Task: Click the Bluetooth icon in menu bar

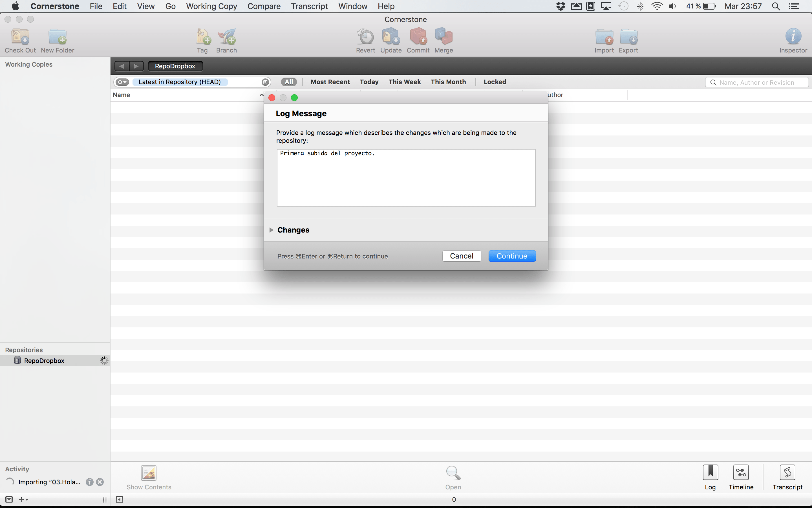Action: pos(640,6)
